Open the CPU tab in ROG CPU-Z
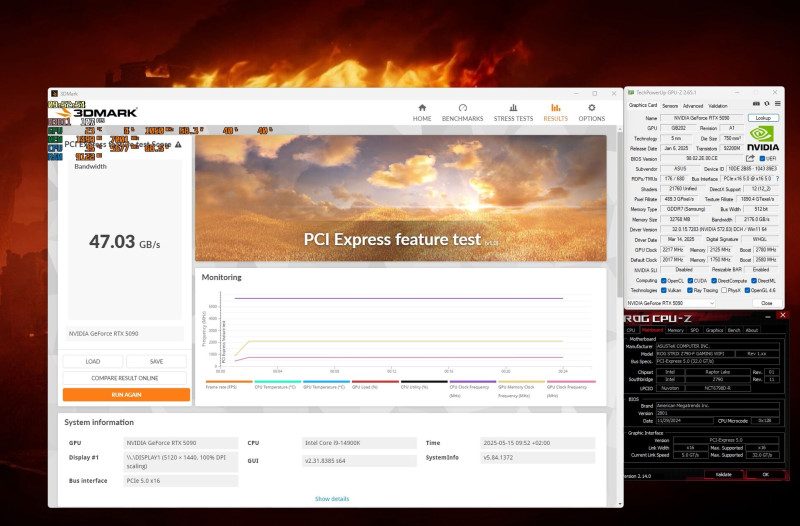This screenshot has width=800, height=526. [x=631, y=330]
